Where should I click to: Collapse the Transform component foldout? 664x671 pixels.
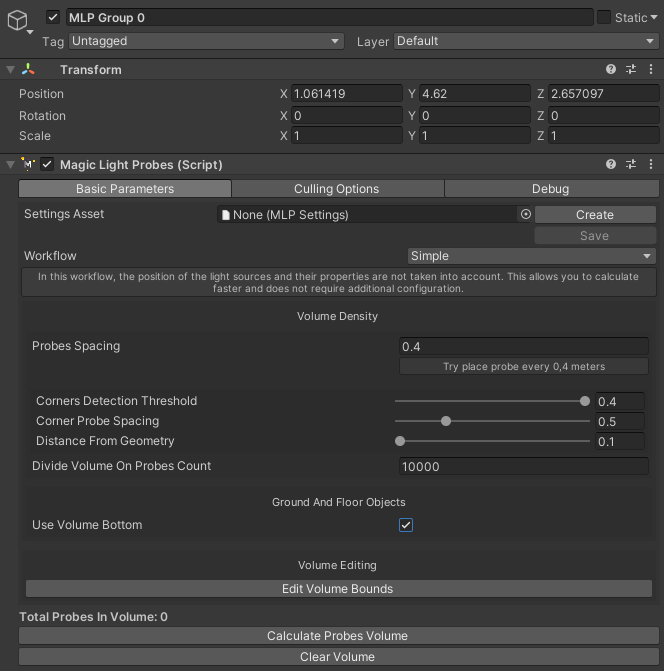(x=10, y=70)
